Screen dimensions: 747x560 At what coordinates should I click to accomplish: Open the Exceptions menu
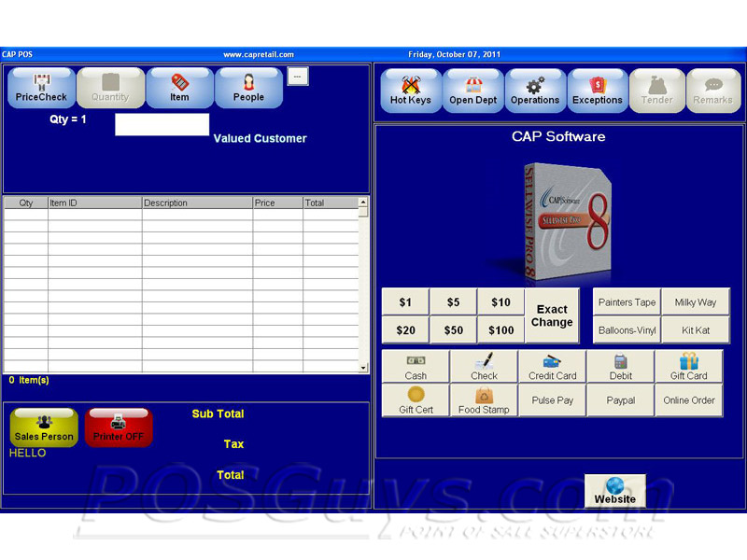pyautogui.click(x=598, y=91)
